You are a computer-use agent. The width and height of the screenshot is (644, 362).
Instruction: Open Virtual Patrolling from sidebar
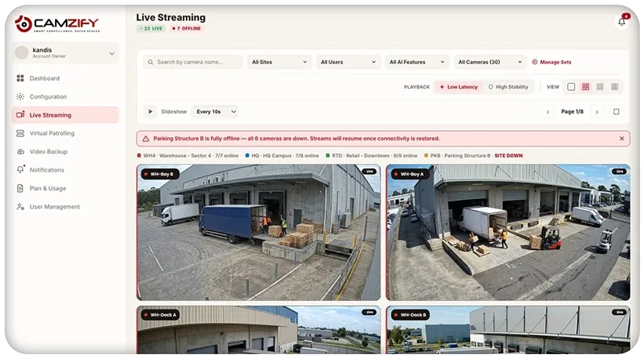pyautogui.click(x=65, y=133)
